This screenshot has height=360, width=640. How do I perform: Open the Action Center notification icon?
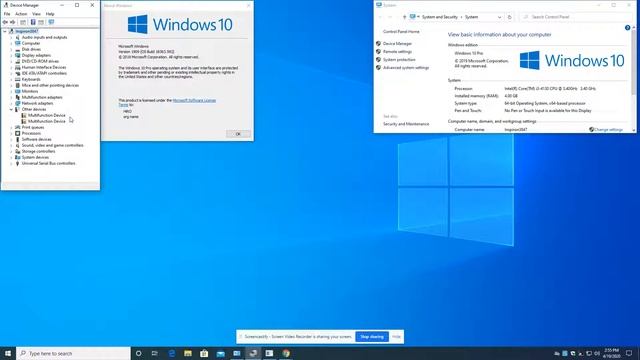pos(629,353)
